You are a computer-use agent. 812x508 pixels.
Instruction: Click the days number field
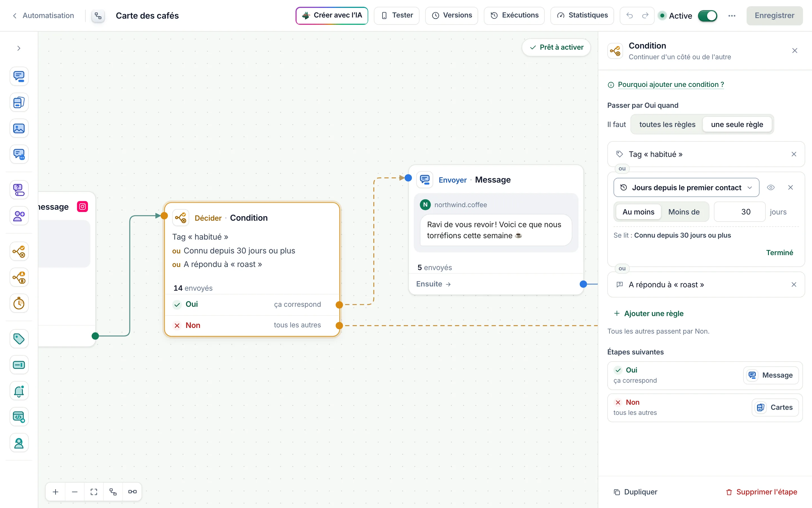740,212
